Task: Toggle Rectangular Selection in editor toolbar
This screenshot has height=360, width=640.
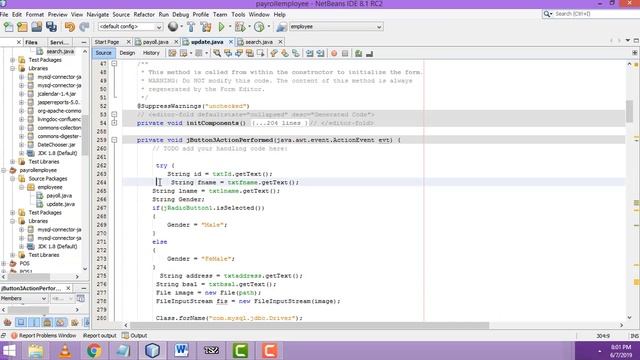Action: [260, 53]
